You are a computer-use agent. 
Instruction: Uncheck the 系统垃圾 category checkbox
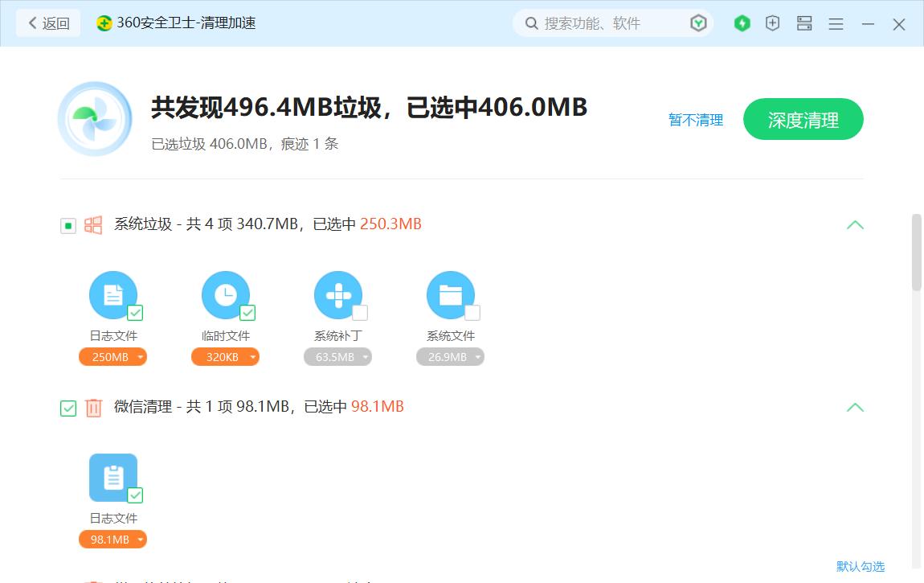[x=67, y=225]
